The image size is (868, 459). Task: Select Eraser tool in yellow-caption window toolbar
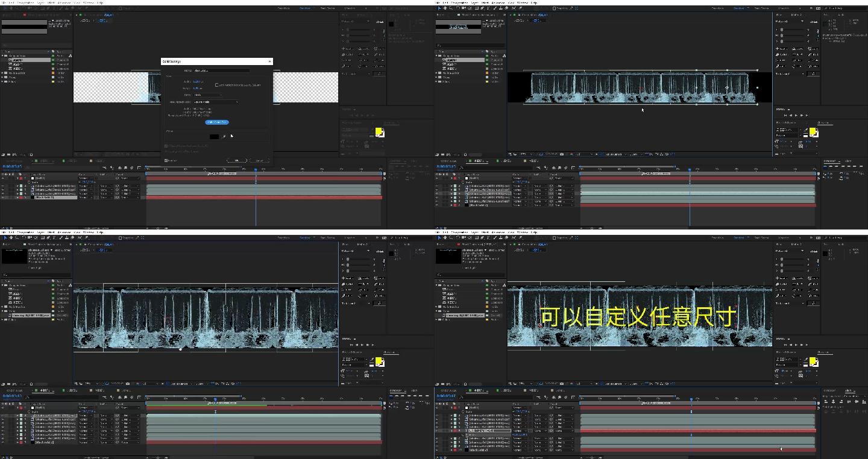tap(507, 237)
